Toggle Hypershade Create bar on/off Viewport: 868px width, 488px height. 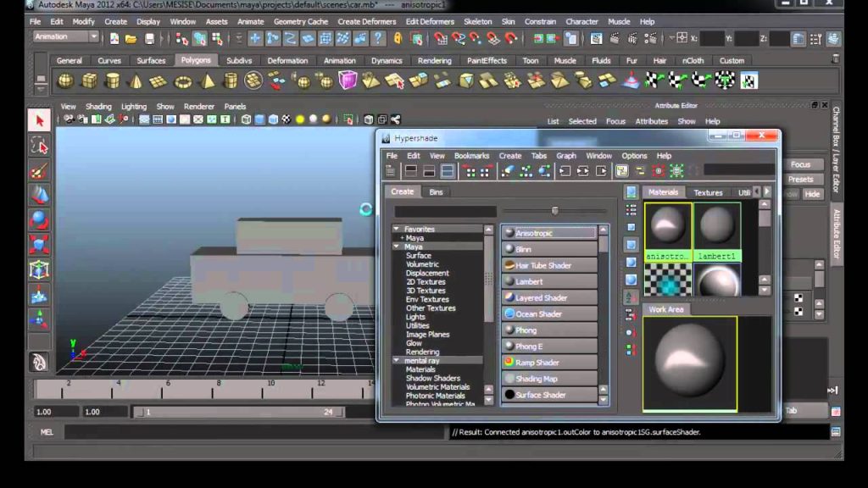pyautogui.click(x=390, y=171)
